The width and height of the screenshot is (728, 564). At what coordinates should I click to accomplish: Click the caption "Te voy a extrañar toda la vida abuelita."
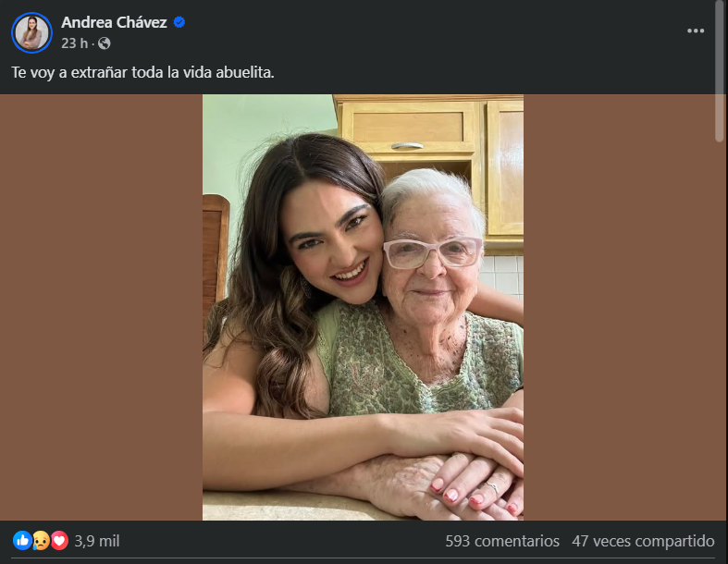pos(143,71)
